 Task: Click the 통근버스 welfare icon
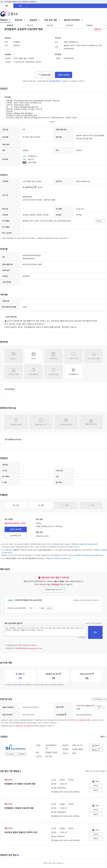(x=13, y=356)
